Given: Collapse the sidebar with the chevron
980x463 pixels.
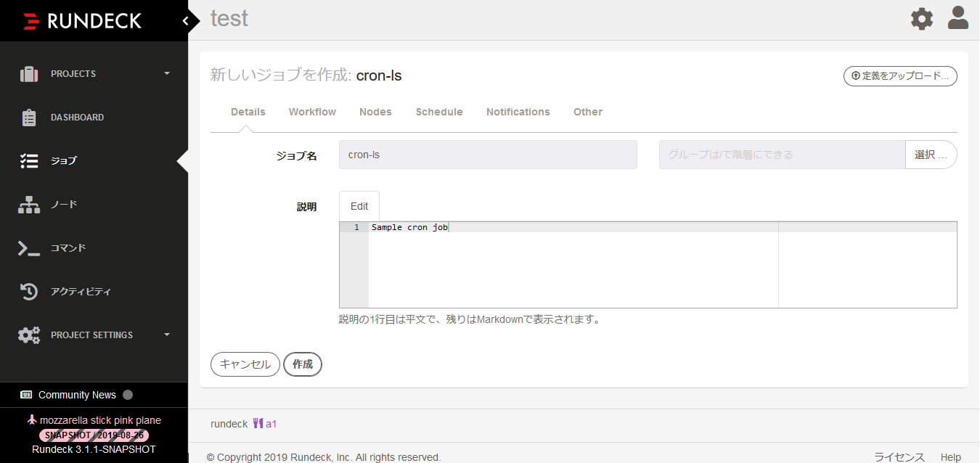Looking at the screenshot, I should coord(187,21).
